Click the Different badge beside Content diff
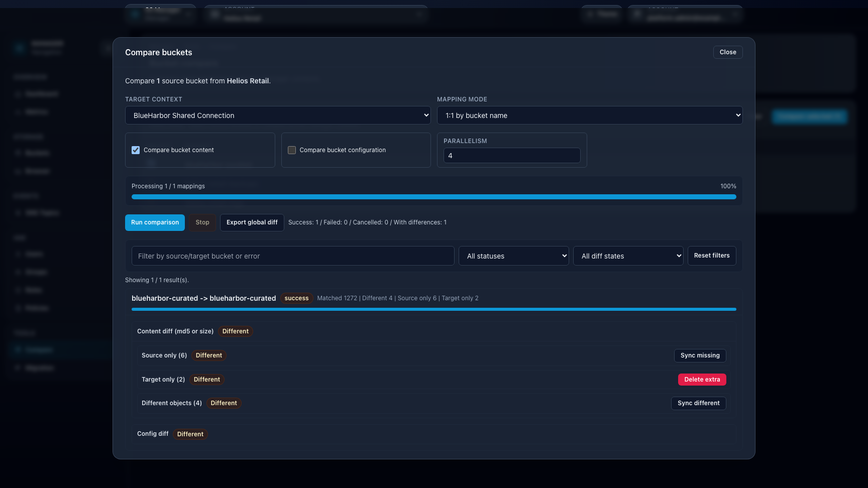 (235, 331)
